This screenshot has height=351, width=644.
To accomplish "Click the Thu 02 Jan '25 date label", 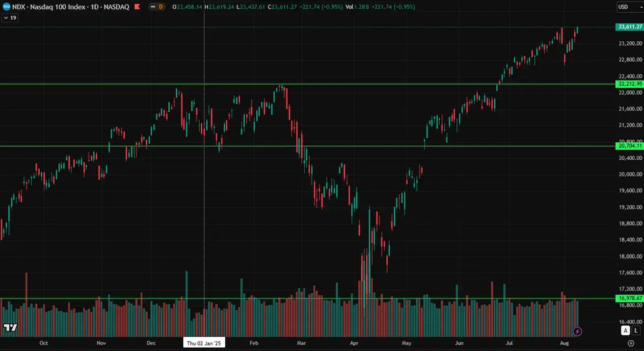I will click(x=204, y=343).
